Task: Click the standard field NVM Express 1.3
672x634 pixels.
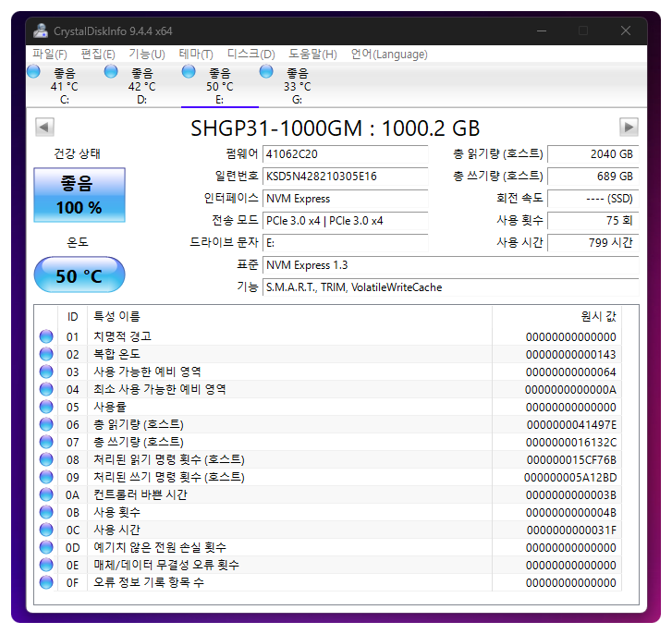Action: pyautogui.click(x=451, y=265)
